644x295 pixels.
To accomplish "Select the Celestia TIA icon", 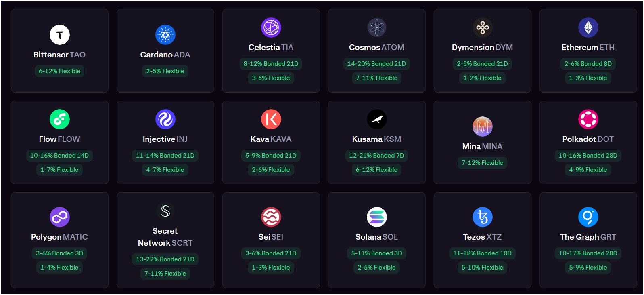I will 271,27.
